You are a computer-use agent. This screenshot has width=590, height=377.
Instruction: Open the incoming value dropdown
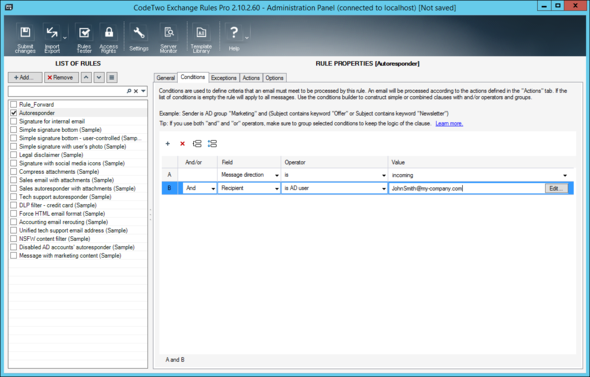pos(565,175)
